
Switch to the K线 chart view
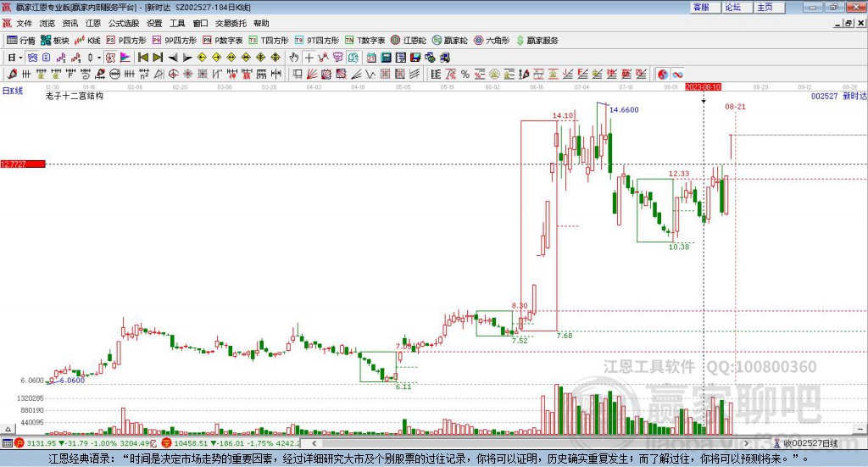87,41
